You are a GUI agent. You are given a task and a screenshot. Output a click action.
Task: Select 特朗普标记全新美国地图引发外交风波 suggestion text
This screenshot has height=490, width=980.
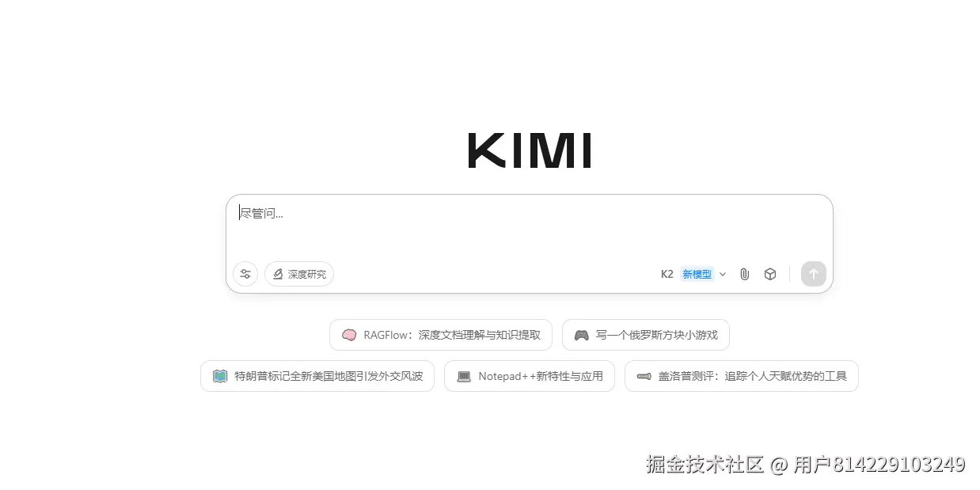(329, 376)
